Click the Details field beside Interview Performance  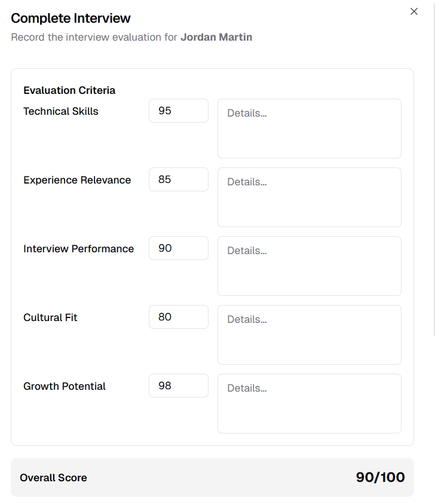coord(309,265)
